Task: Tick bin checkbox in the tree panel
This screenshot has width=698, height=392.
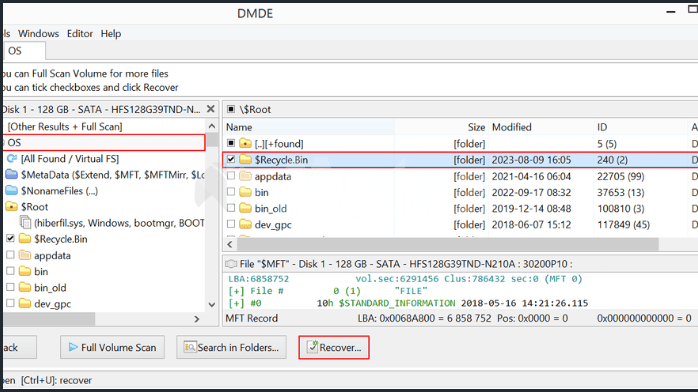Action: point(10,271)
